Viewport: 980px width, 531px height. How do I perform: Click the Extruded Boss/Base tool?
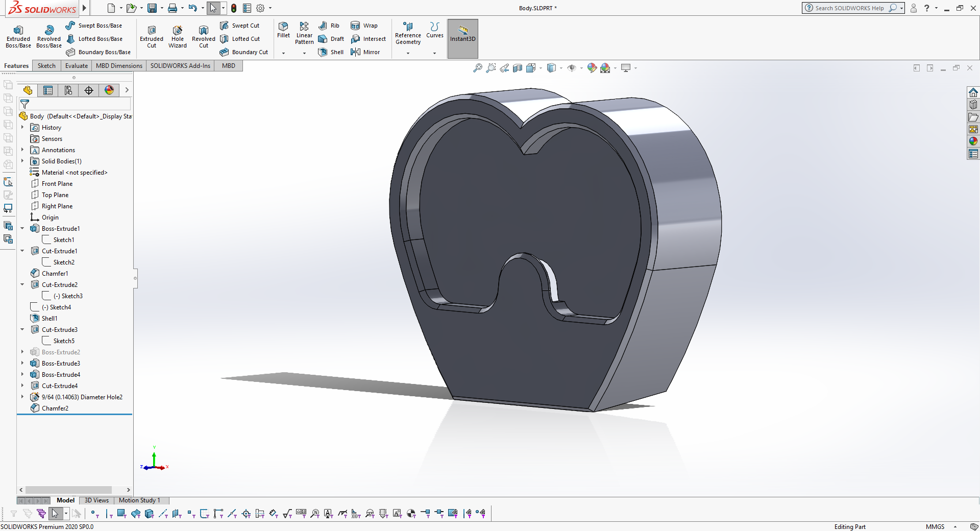(x=18, y=37)
